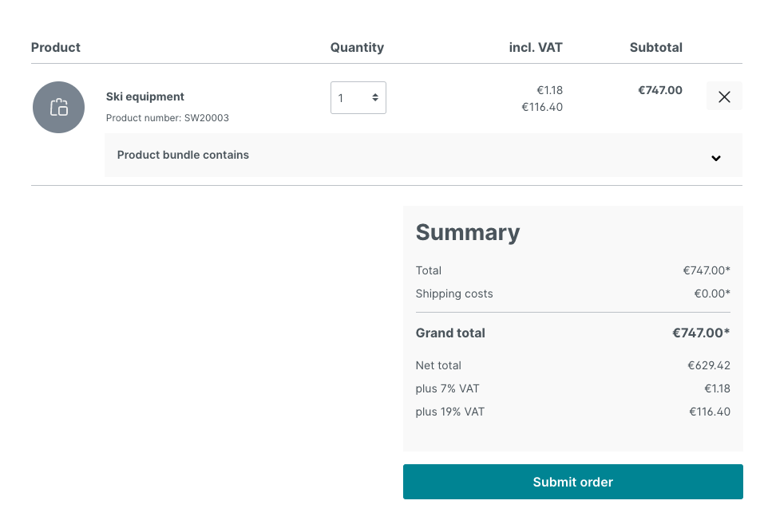The height and width of the screenshot is (532, 768).
Task: Click Product number: SW20003 text
Action: coord(168,118)
